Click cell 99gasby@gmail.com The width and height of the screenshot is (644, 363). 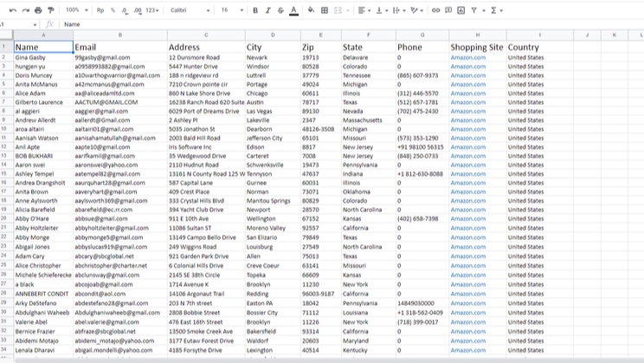click(120, 57)
